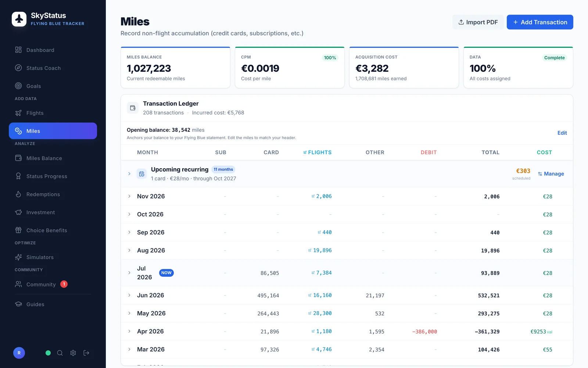Open search with the magnifier icon
The width and height of the screenshot is (588, 368).
point(60,353)
